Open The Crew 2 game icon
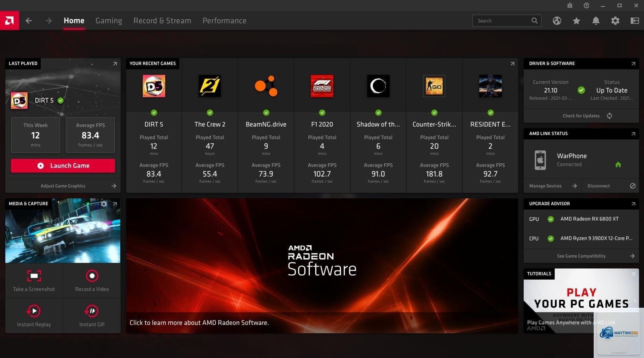 point(210,86)
